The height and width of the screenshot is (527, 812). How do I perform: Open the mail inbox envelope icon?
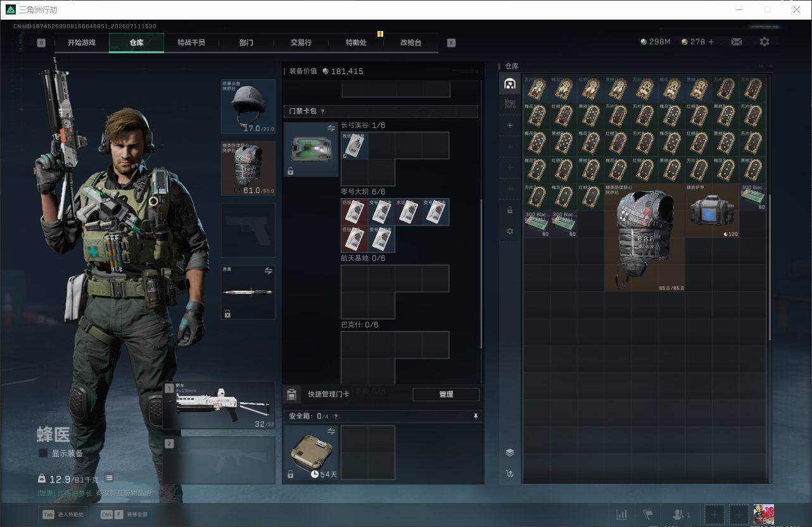point(737,42)
